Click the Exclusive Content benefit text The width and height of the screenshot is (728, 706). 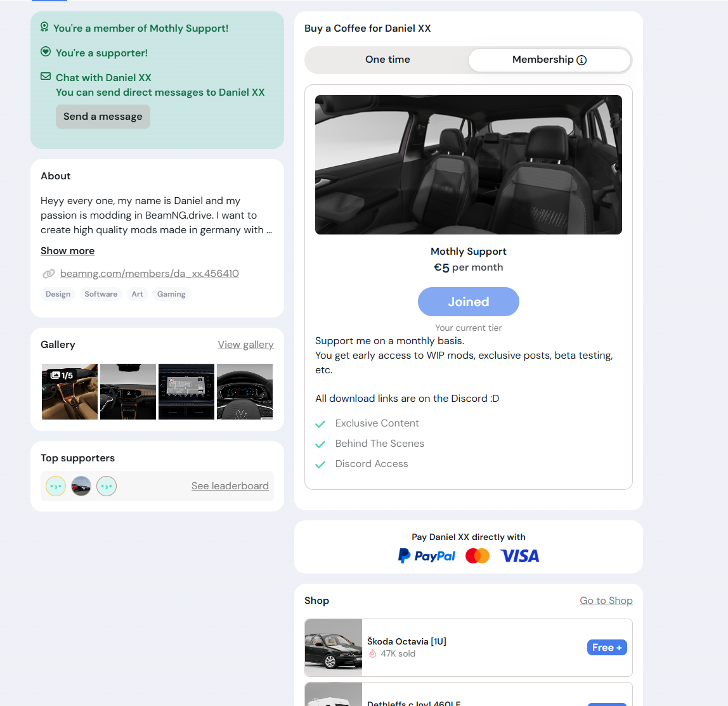[x=377, y=423]
